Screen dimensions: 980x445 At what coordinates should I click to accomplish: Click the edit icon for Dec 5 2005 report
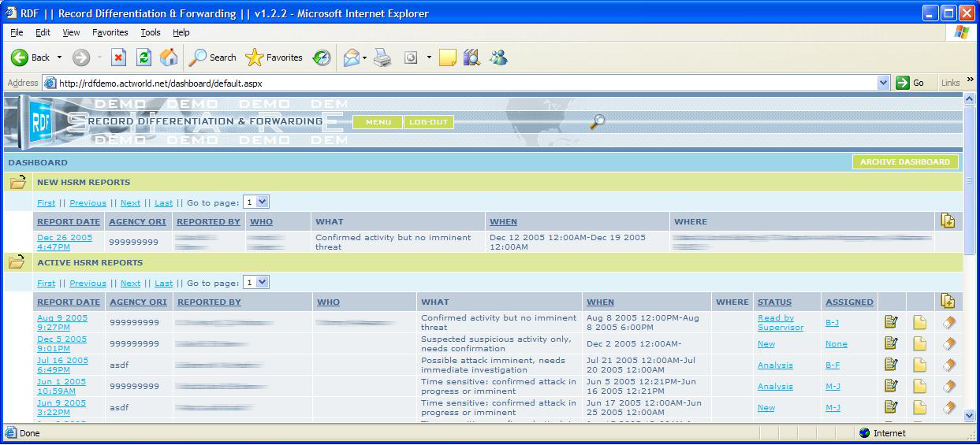pyautogui.click(x=892, y=343)
